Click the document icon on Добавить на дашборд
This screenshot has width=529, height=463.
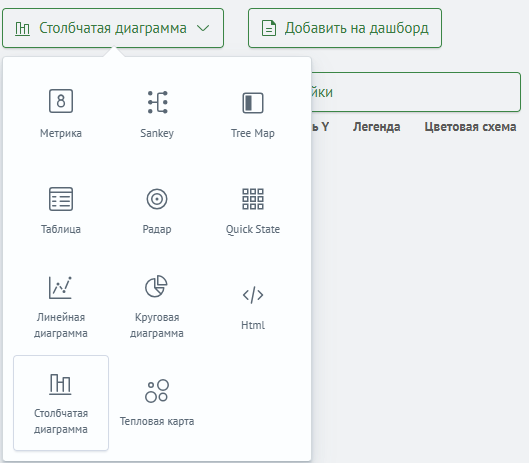269,28
